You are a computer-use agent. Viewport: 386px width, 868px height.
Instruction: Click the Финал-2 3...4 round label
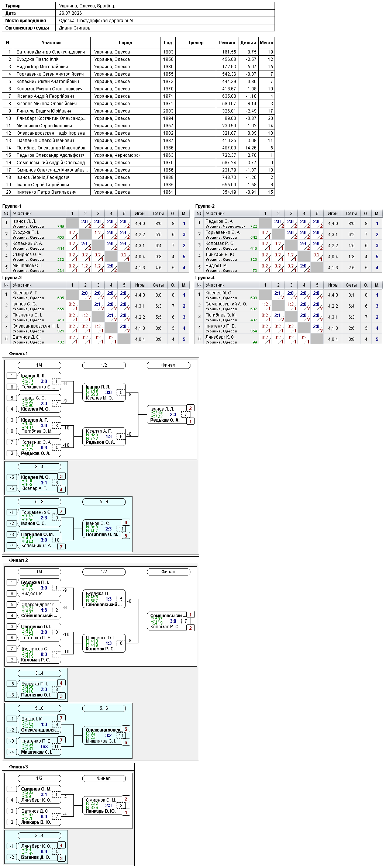39,673
